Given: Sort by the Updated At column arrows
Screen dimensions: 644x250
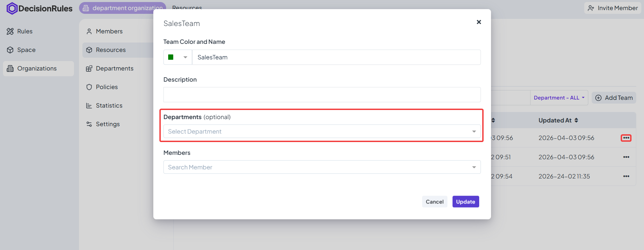Looking at the screenshot, I should 576,120.
